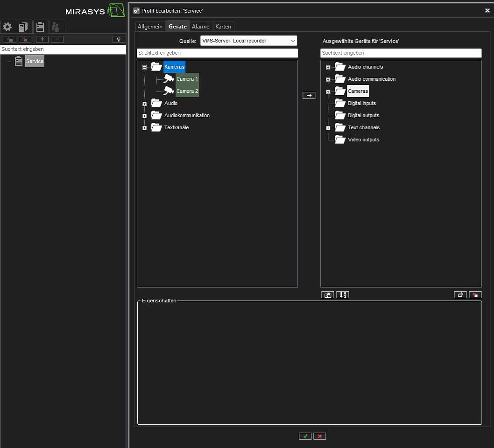
Task: Open the system settings gear tab
Action: (7, 27)
